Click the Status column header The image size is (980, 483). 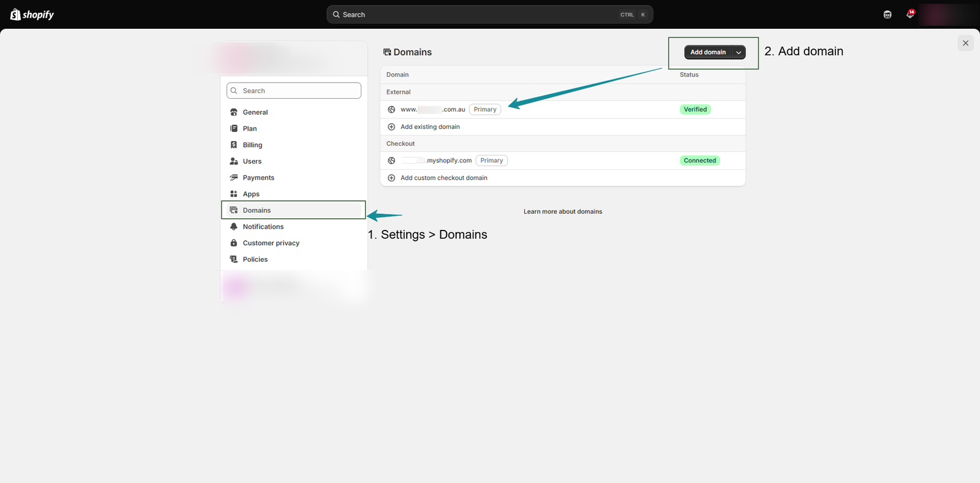click(x=689, y=75)
